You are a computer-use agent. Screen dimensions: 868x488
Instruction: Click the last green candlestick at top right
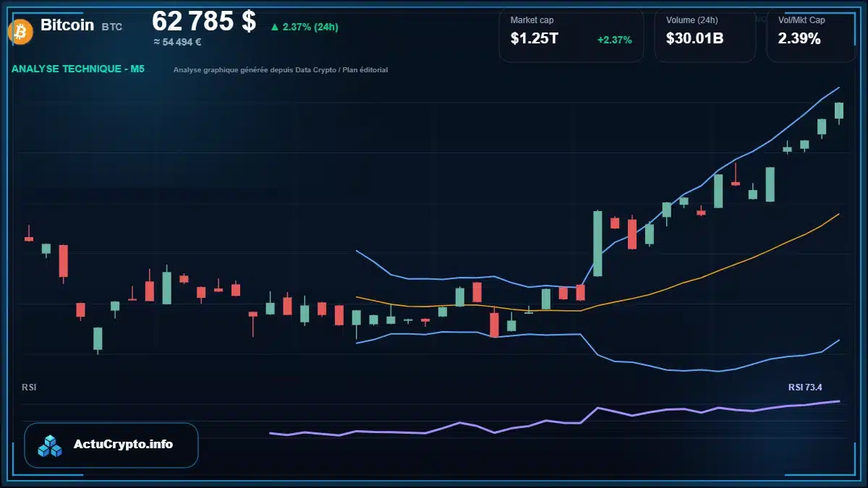click(839, 111)
